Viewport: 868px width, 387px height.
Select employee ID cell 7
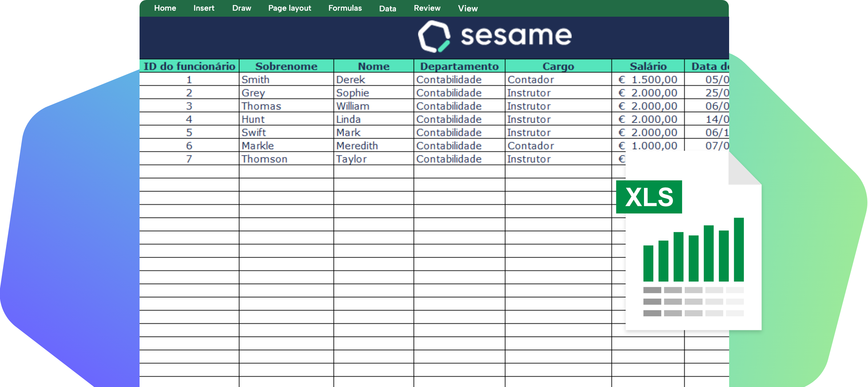click(189, 159)
